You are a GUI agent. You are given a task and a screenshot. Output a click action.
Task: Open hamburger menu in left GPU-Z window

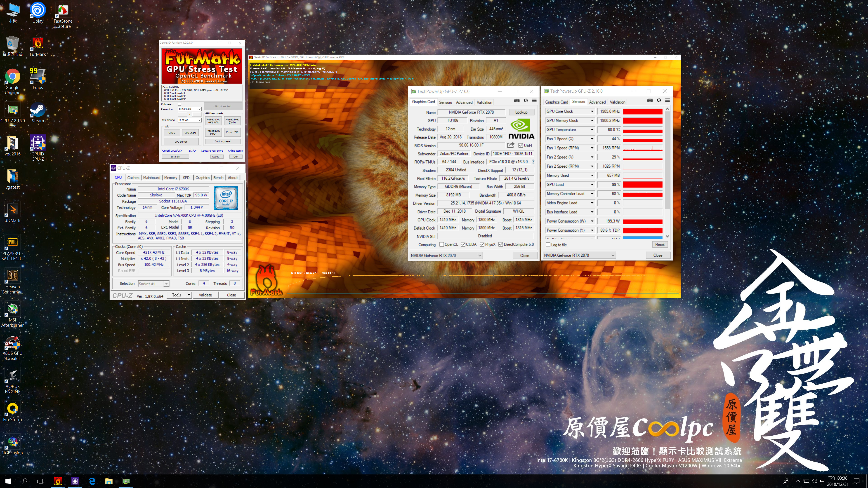point(534,100)
